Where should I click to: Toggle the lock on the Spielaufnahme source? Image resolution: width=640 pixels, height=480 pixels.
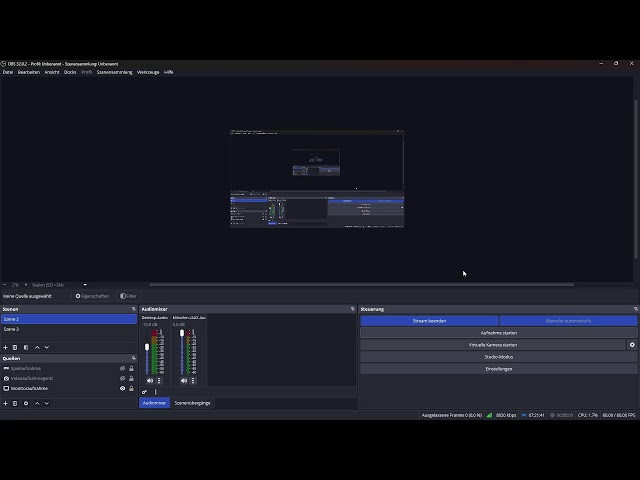click(x=131, y=368)
